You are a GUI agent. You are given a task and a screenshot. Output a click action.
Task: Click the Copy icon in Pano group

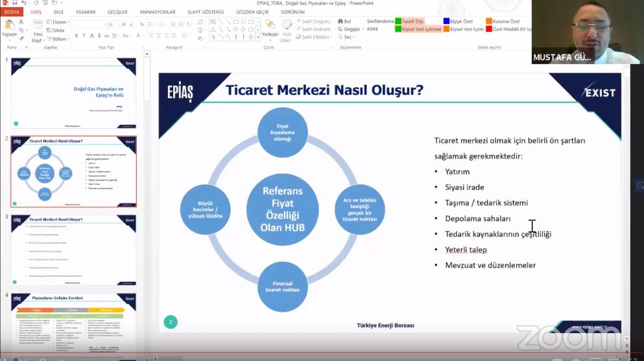coord(21,30)
